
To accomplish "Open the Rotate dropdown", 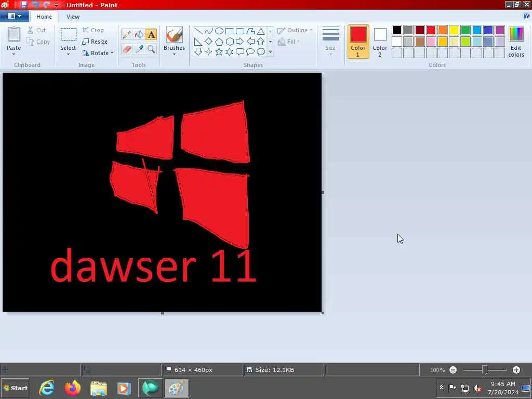I will tap(98, 53).
